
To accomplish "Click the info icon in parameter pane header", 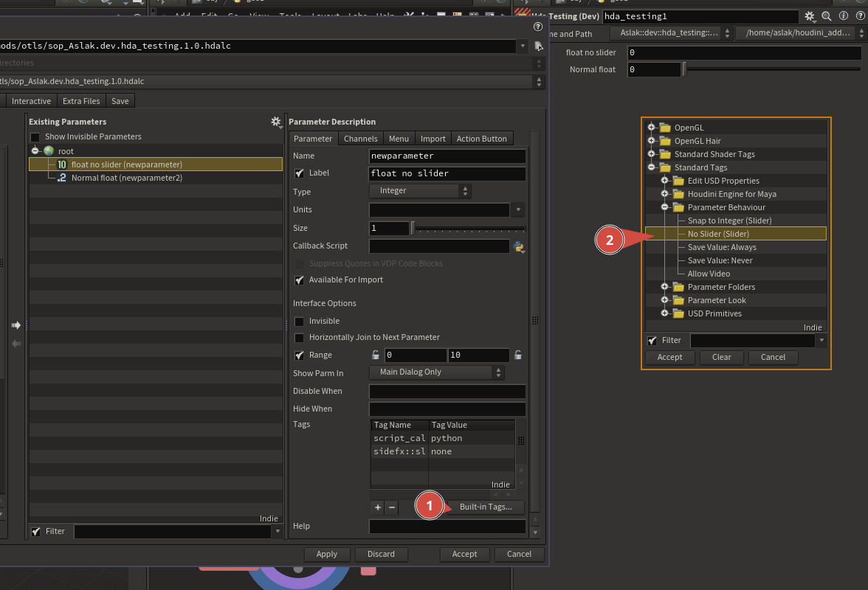I will point(842,16).
